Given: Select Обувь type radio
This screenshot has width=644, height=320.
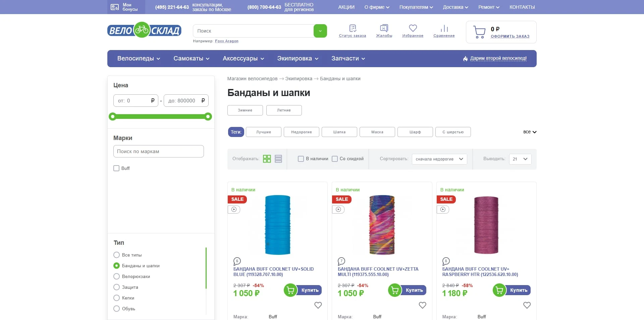Looking at the screenshot, I should click(117, 309).
